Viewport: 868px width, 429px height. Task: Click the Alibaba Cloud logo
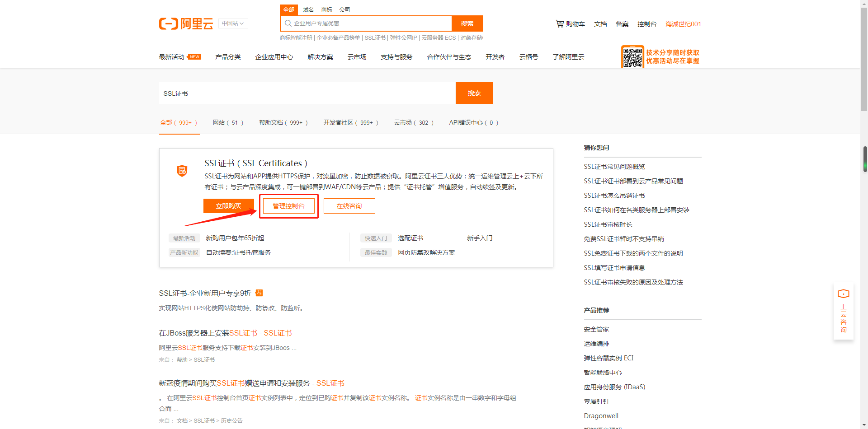pos(186,23)
